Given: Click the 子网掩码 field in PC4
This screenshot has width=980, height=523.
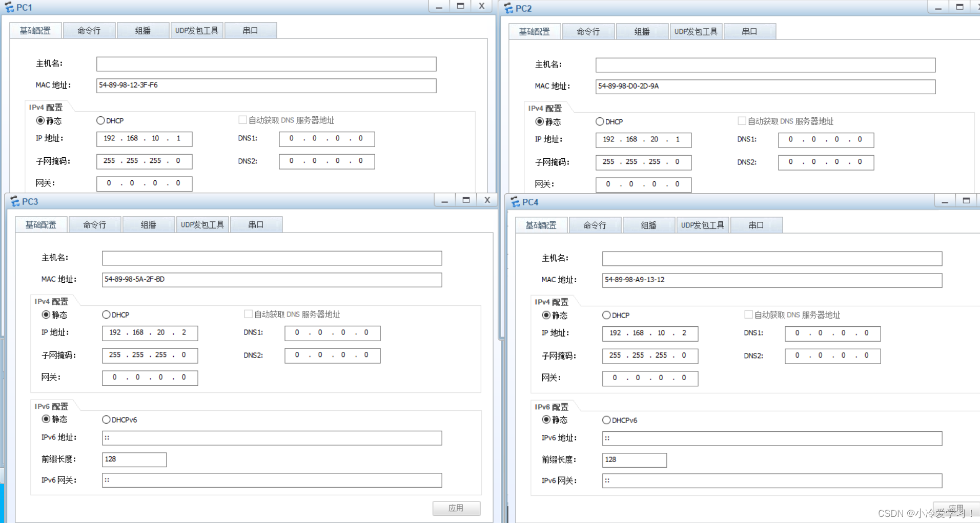Looking at the screenshot, I should 650,355.
